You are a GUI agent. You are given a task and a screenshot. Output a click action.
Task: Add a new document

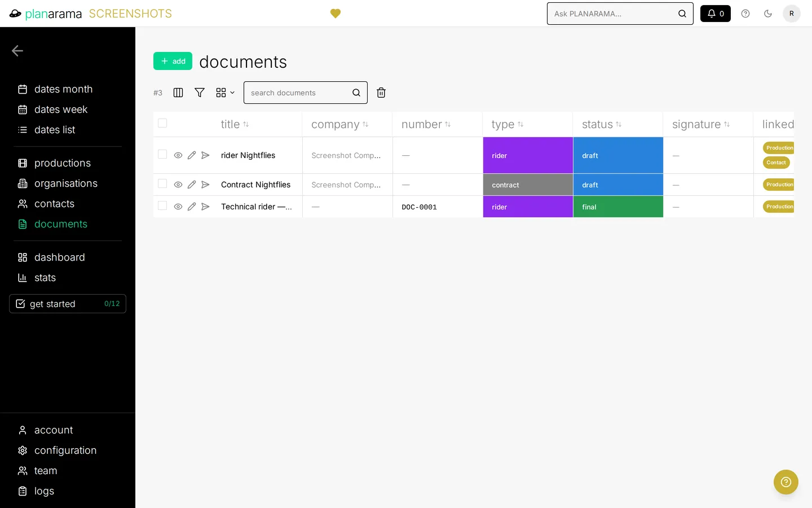(x=173, y=61)
